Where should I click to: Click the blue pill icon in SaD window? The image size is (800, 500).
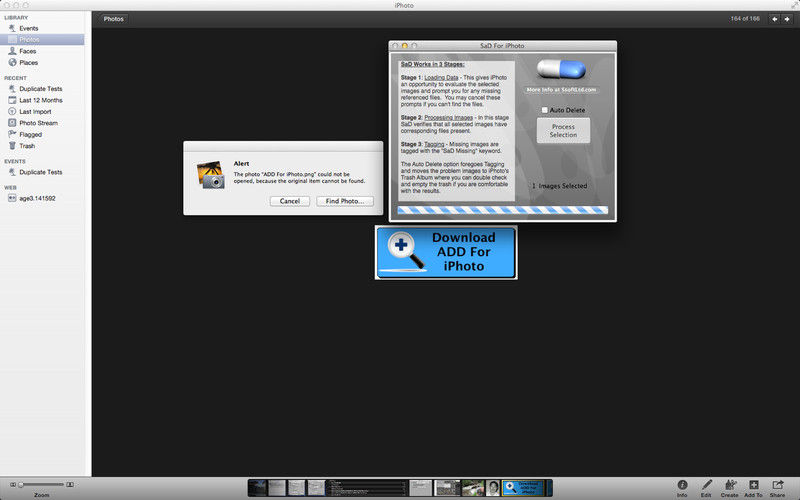pyautogui.click(x=561, y=68)
